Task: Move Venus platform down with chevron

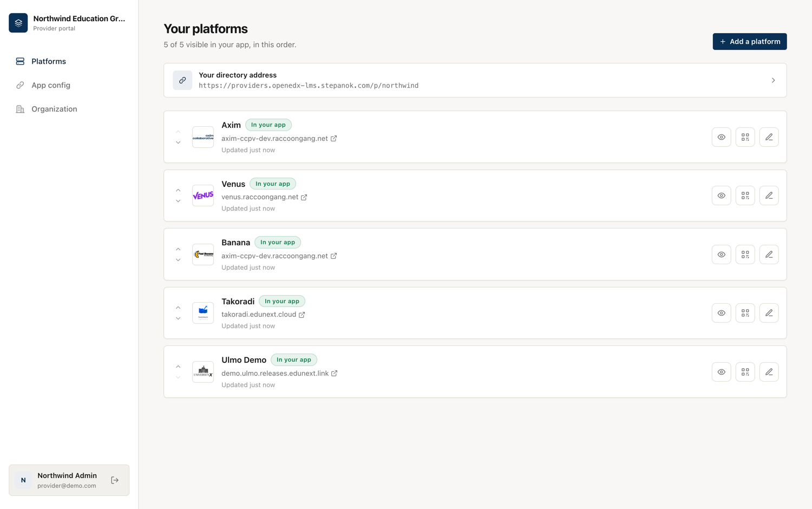Action: (178, 201)
